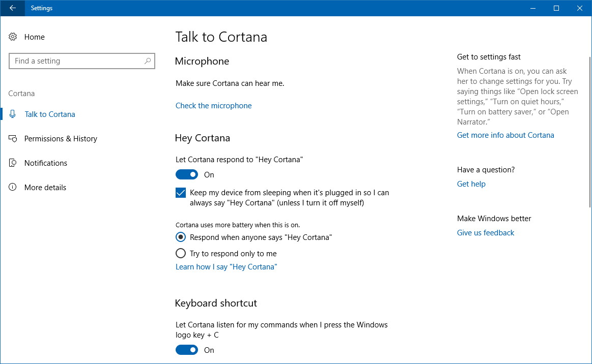Screen dimensions: 592x364
Task: Click the Permissions & History icon
Action: (x=13, y=138)
